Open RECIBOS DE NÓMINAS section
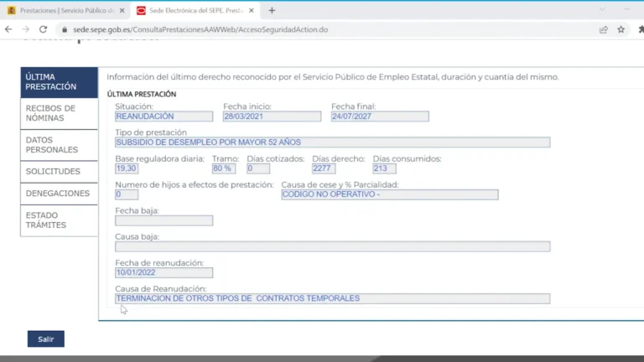Image resolution: width=644 pixels, height=362 pixels. [x=60, y=113]
